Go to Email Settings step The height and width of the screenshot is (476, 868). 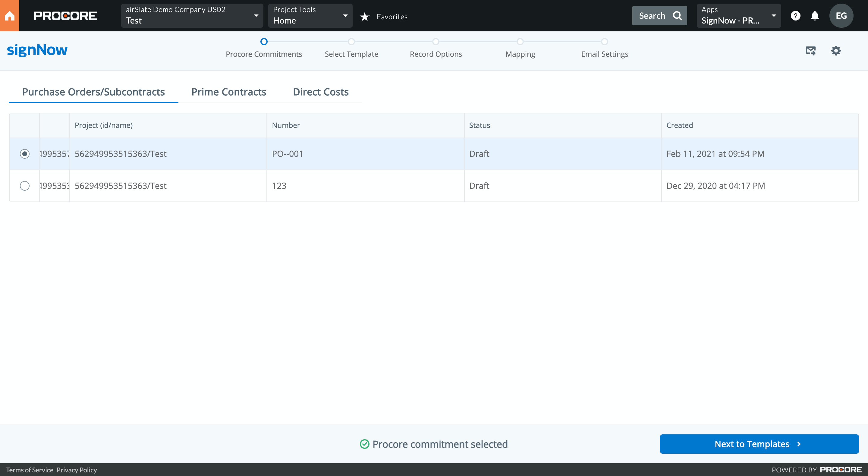coord(605,48)
